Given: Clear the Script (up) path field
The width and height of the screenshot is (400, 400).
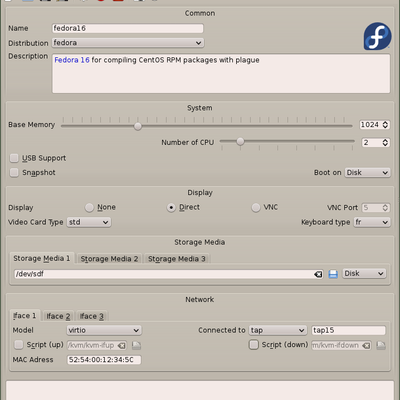Looking at the screenshot, I should (x=122, y=345).
